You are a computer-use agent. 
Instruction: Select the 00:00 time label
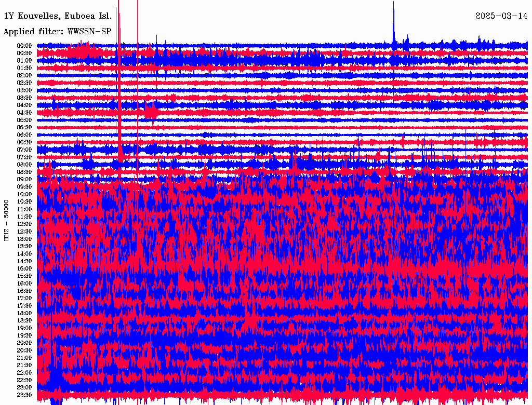click(x=24, y=46)
